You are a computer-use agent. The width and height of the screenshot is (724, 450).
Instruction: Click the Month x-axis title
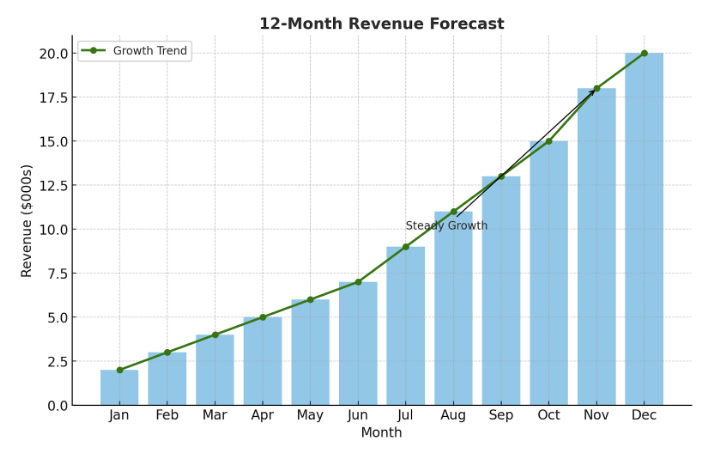(381, 433)
